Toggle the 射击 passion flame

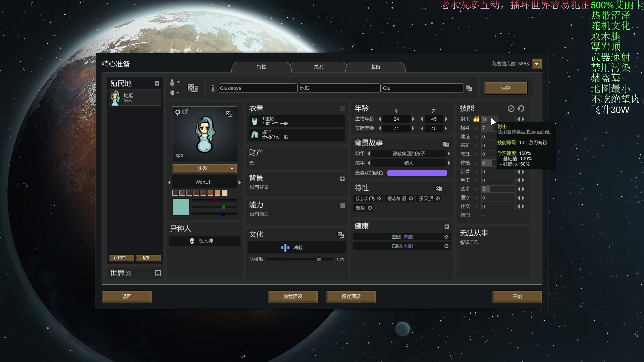click(x=476, y=119)
